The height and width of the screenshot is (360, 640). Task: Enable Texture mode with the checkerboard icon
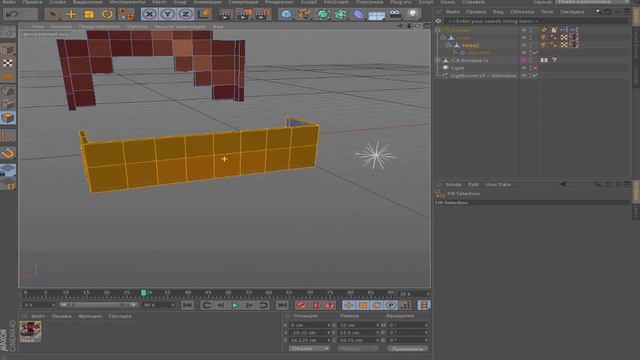pos(8,63)
